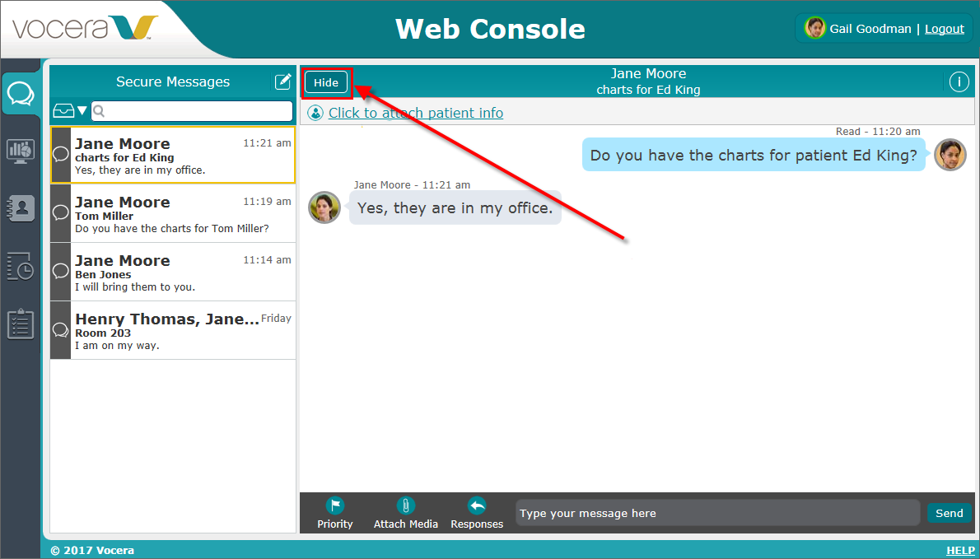Open Jane Moore Tom Miller conversation
The image size is (980, 559).
coord(173,213)
